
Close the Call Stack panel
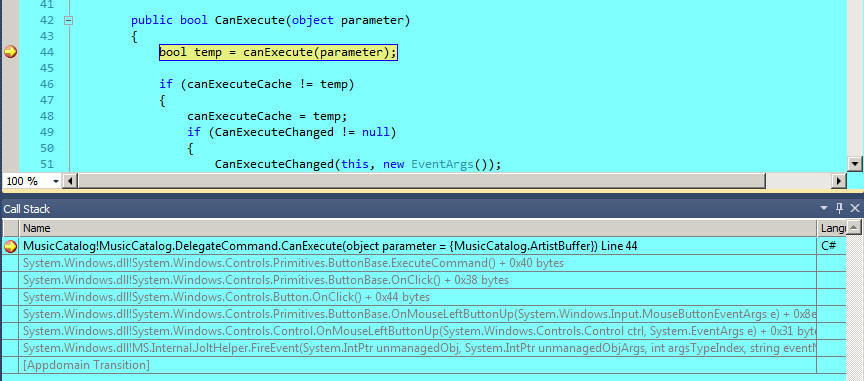coord(855,208)
